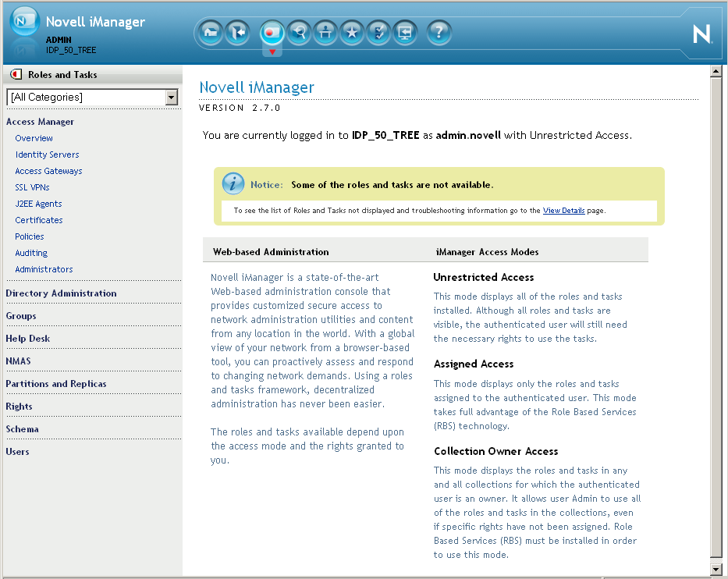Expand Directory Administration role
Image resolution: width=728 pixels, height=579 pixels.
62,293
